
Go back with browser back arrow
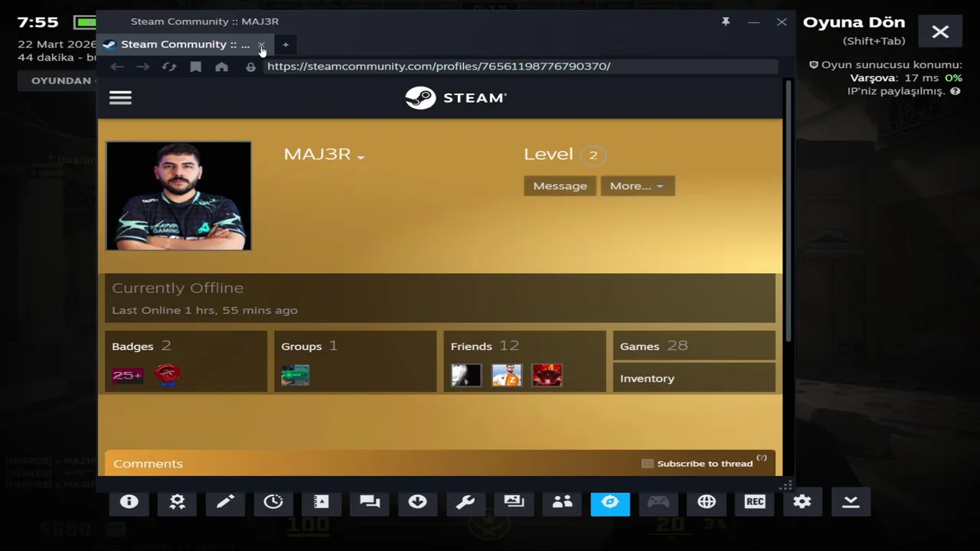click(116, 67)
